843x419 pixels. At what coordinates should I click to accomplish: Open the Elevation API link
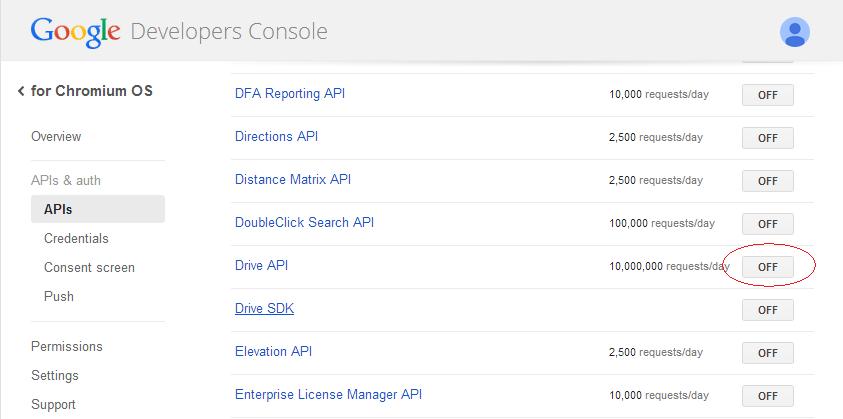click(274, 352)
